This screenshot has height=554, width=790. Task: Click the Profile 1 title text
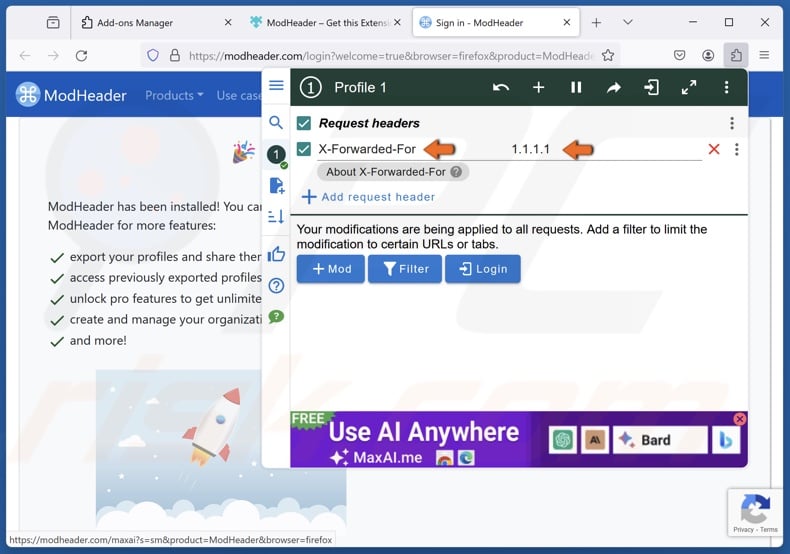(x=360, y=88)
